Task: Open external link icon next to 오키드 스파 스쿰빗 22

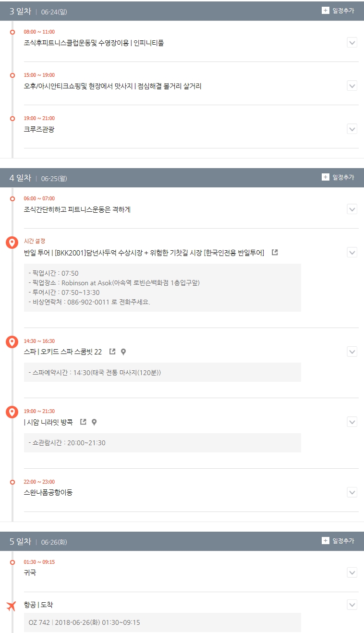Action: pos(112,352)
